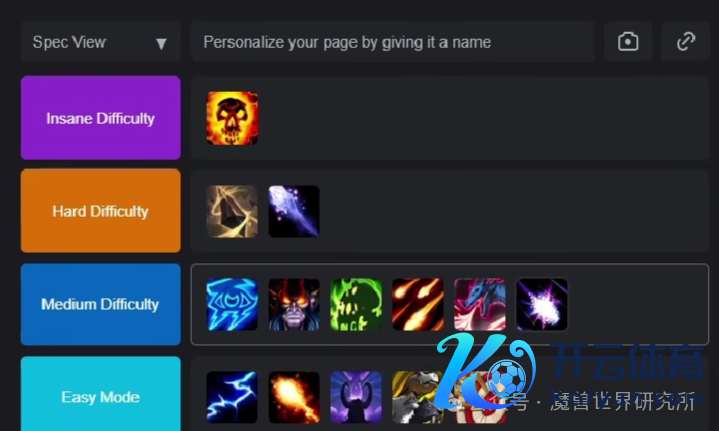The height and width of the screenshot is (431, 719).
Task: Select the blue Medium Difficulty label
Action: pyautogui.click(x=100, y=304)
